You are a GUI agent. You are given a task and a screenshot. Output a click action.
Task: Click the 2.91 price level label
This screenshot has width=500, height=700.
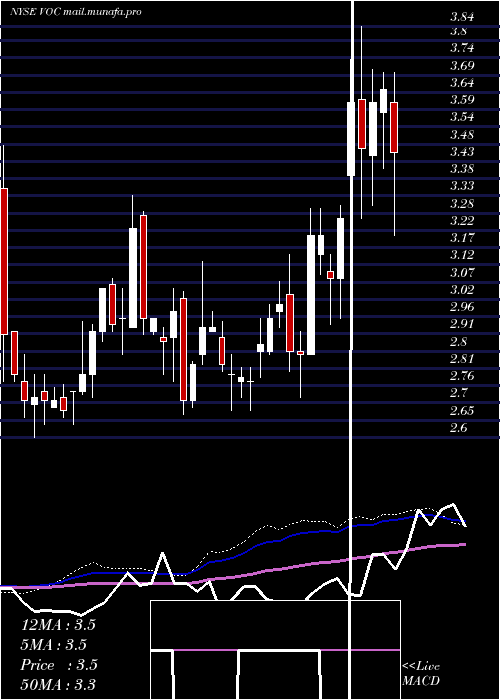(x=462, y=324)
